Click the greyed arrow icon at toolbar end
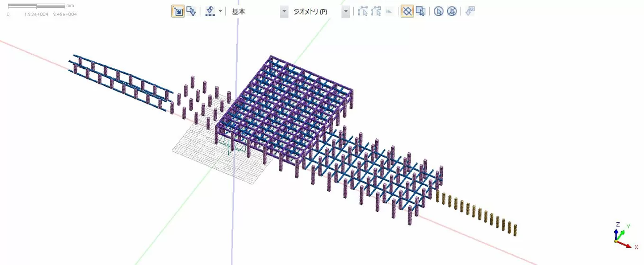The image size is (644, 265). coord(470,12)
